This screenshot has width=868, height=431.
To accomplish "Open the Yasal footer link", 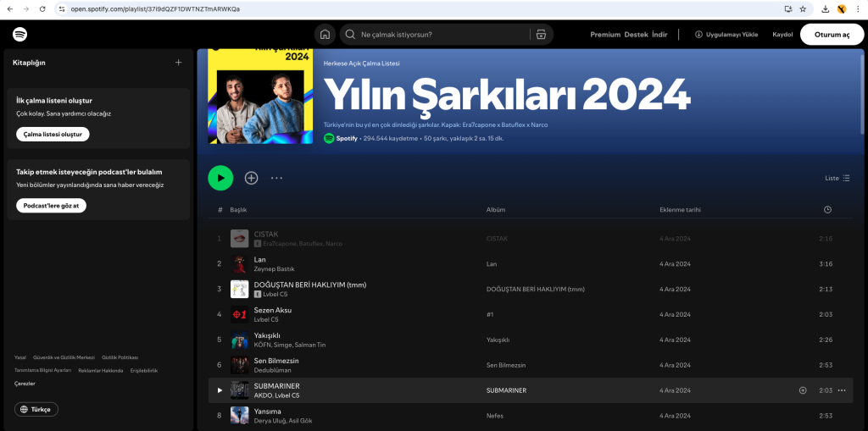I will pyautogui.click(x=20, y=357).
